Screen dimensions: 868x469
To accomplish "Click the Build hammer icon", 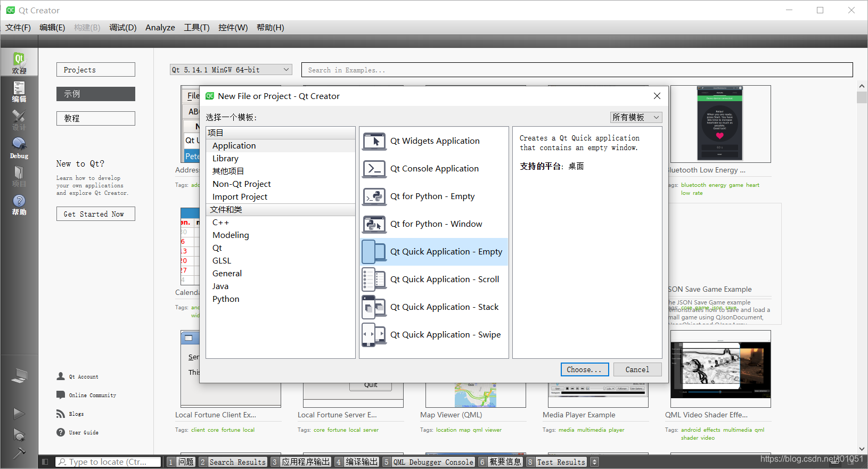I will [19, 453].
